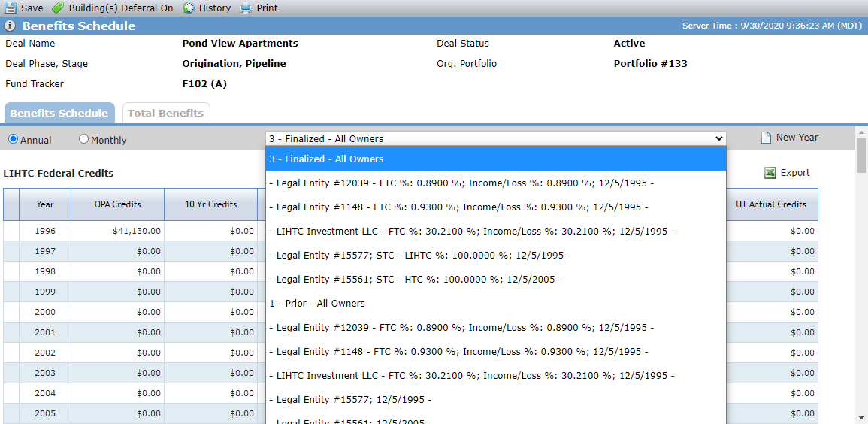Click the Year column header

pos(45,204)
